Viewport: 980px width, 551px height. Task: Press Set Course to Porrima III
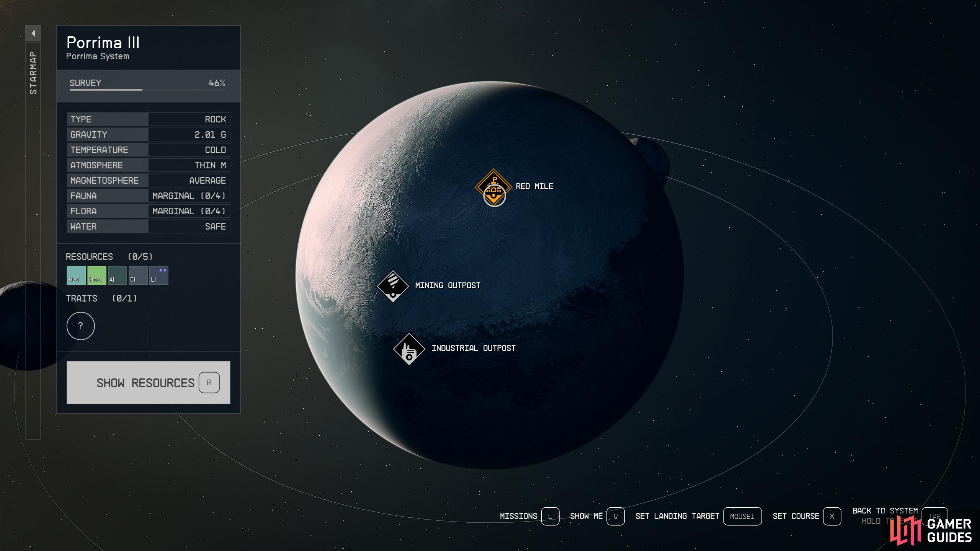coord(833,516)
